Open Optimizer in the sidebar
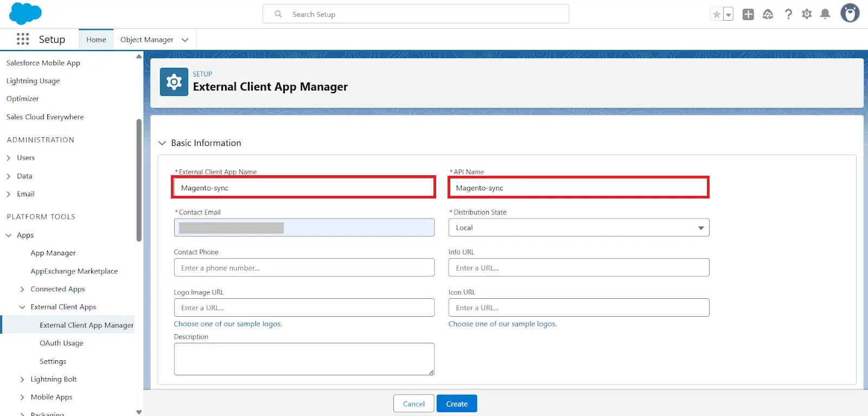This screenshot has height=416, width=868. (x=23, y=99)
